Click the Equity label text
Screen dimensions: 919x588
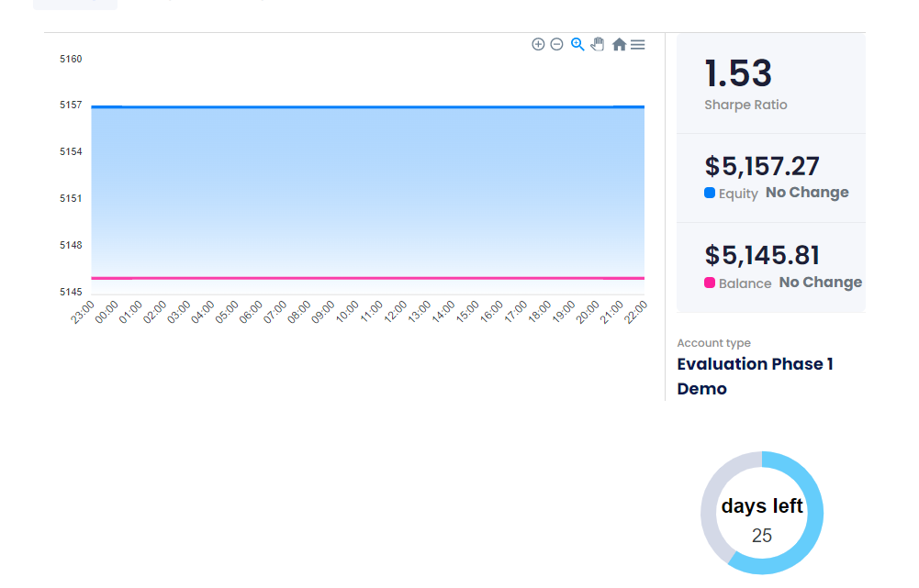pos(738,194)
